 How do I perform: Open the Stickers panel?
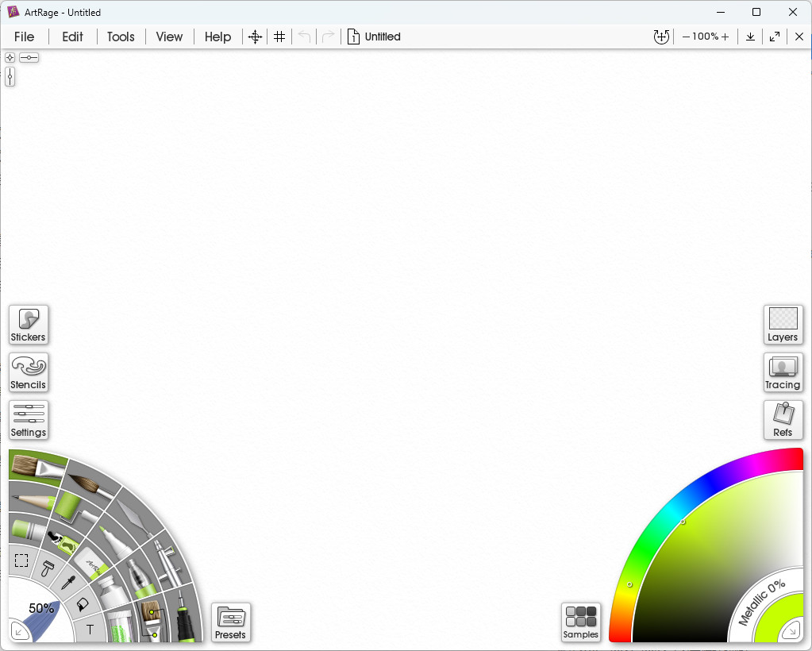[x=29, y=325]
